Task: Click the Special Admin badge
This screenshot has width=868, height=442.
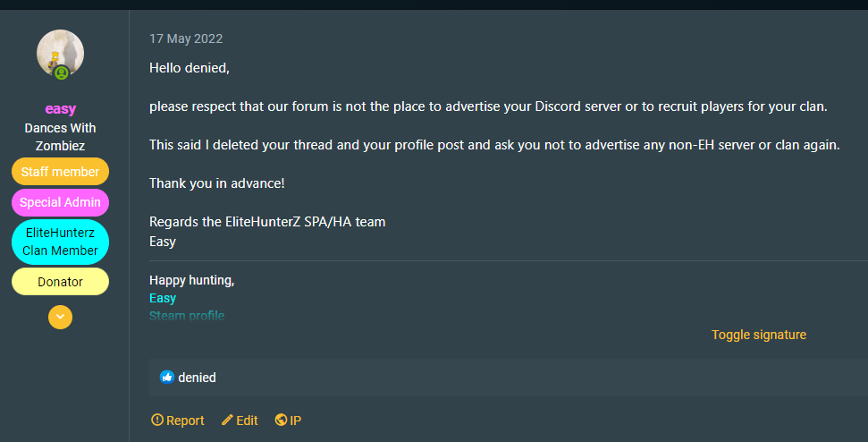Action: [x=60, y=202]
